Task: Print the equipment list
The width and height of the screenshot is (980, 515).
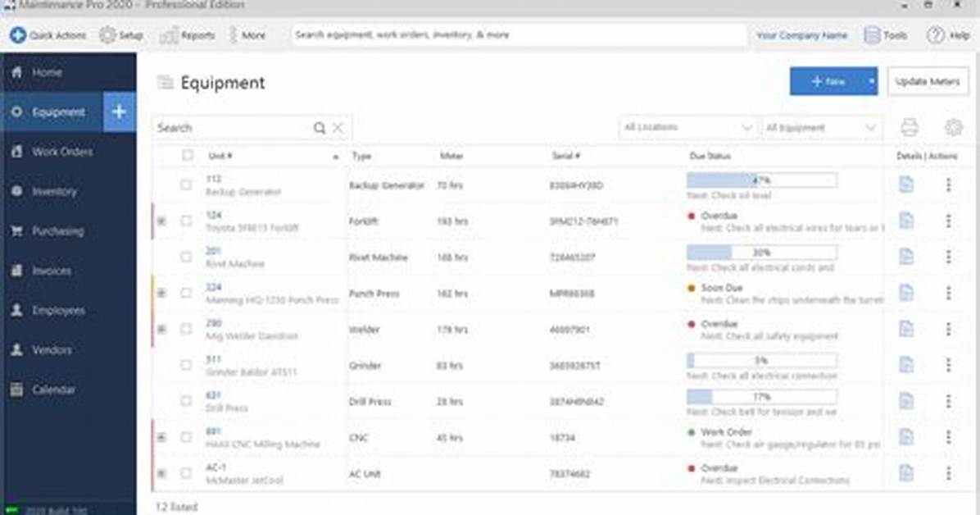Action: click(910, 128)
